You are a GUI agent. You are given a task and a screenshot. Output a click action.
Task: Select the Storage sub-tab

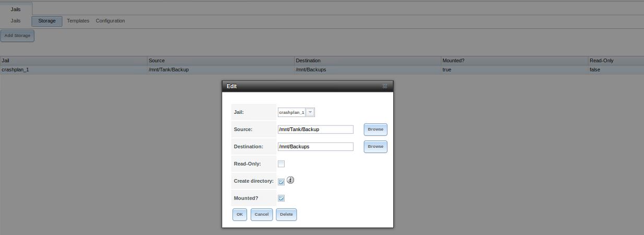[x=47, y=21]
